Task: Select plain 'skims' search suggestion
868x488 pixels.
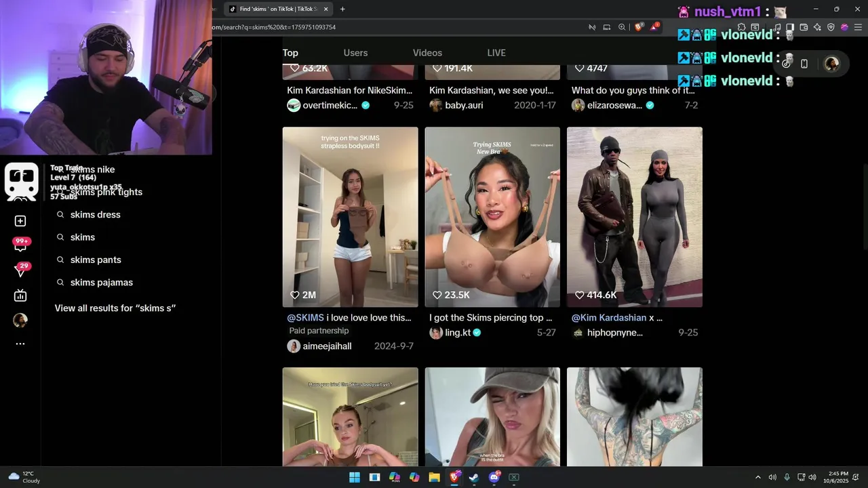Action: pyautogui.click(x=82, y=237)
